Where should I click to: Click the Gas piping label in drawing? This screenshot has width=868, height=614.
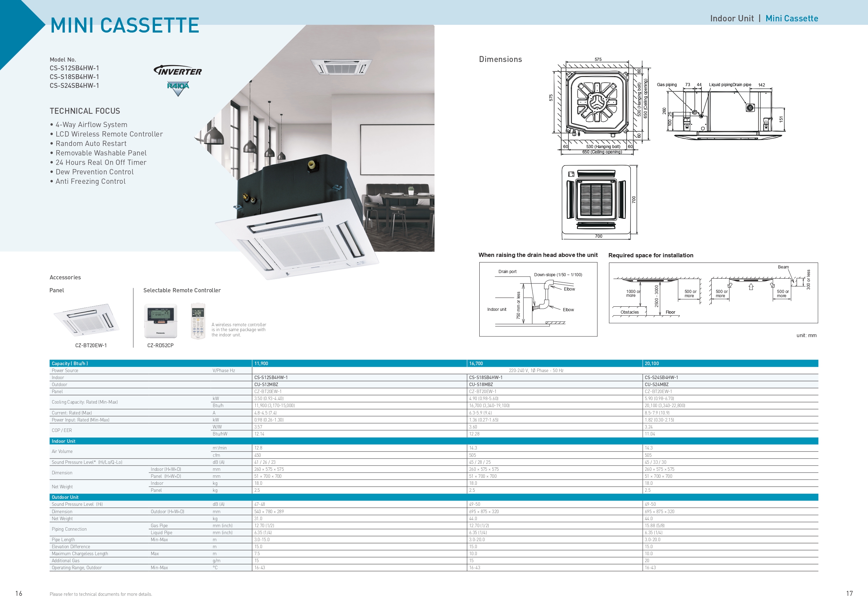[667, 85]
